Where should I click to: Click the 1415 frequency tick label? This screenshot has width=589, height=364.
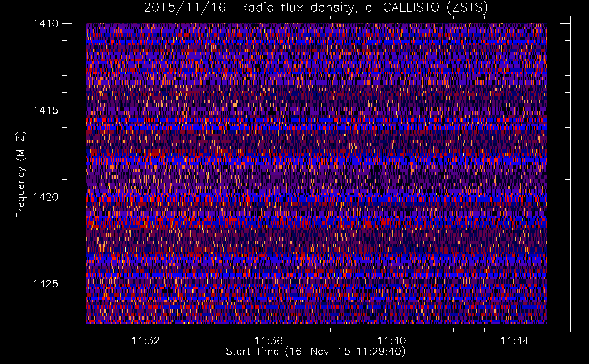tap(46, 110)
